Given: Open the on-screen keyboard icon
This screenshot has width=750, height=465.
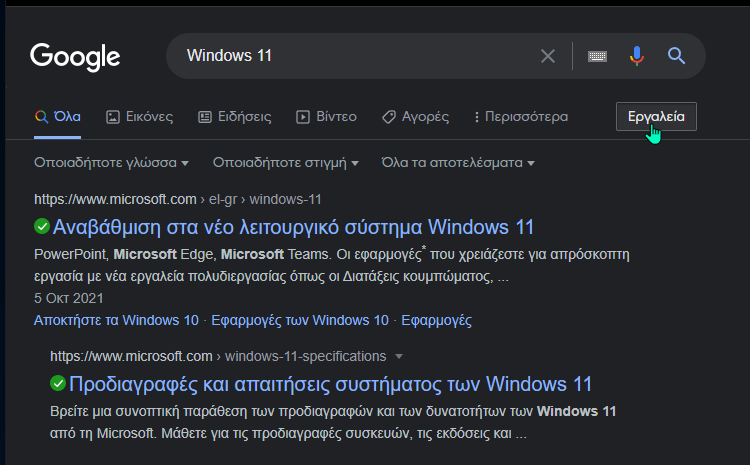Looking at the screenshot, I should point(597,56).
